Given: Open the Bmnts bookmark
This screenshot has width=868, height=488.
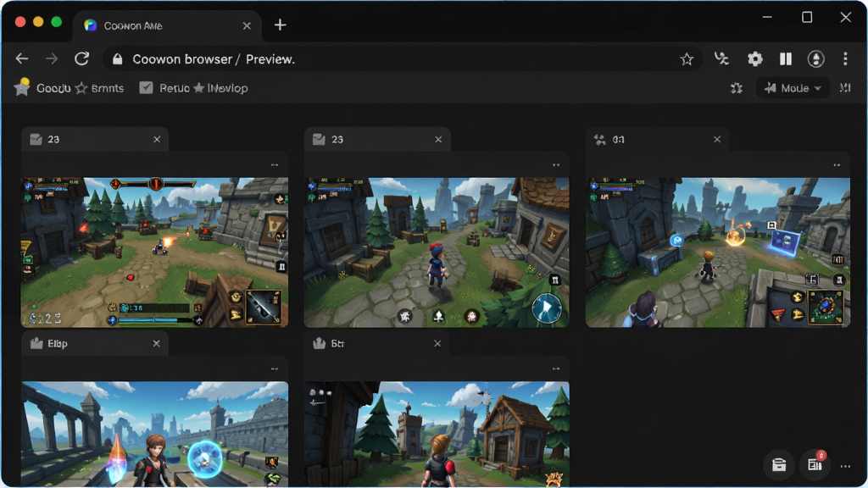Looking at the screenshot, I should point(100,88).
